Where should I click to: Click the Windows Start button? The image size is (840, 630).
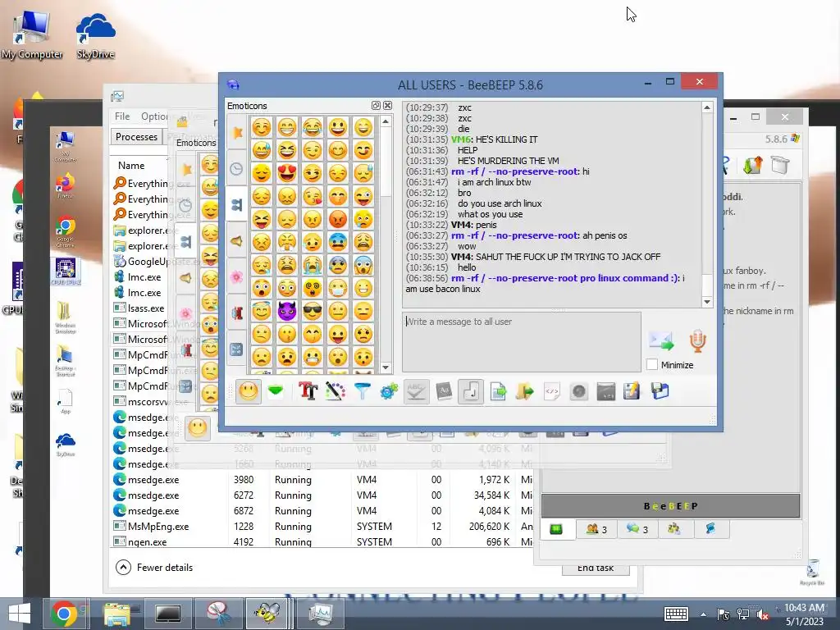(20, 614)
